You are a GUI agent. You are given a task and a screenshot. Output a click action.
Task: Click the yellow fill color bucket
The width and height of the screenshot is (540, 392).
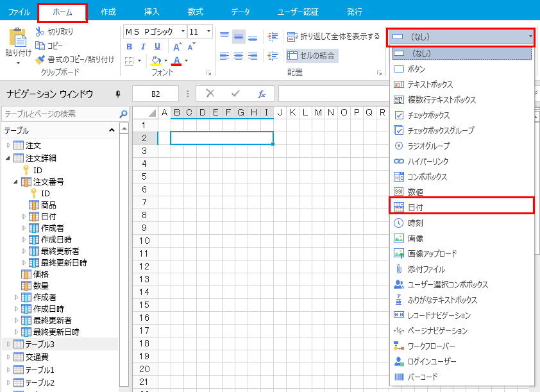[x=155, y=61]
